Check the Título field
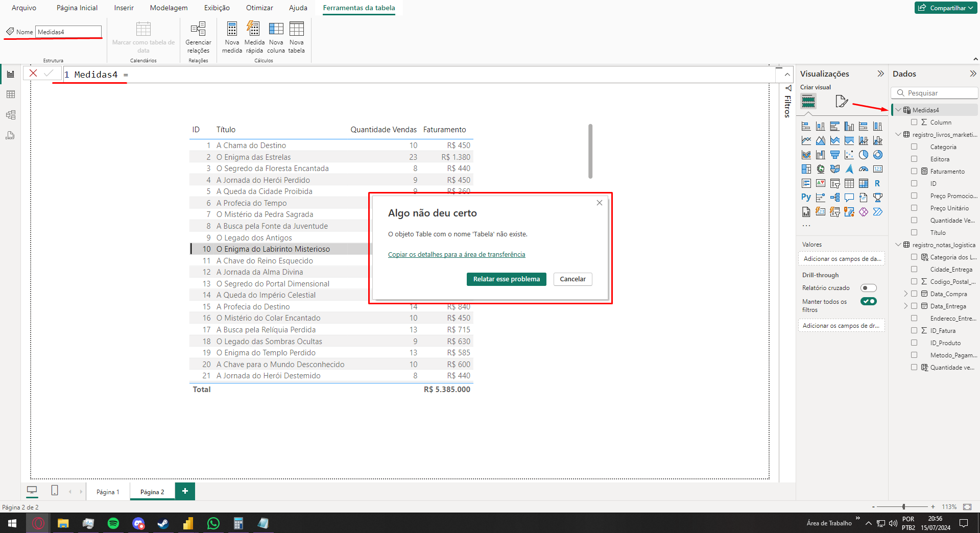This screenshot has height=533, width=980. (914, 233)
